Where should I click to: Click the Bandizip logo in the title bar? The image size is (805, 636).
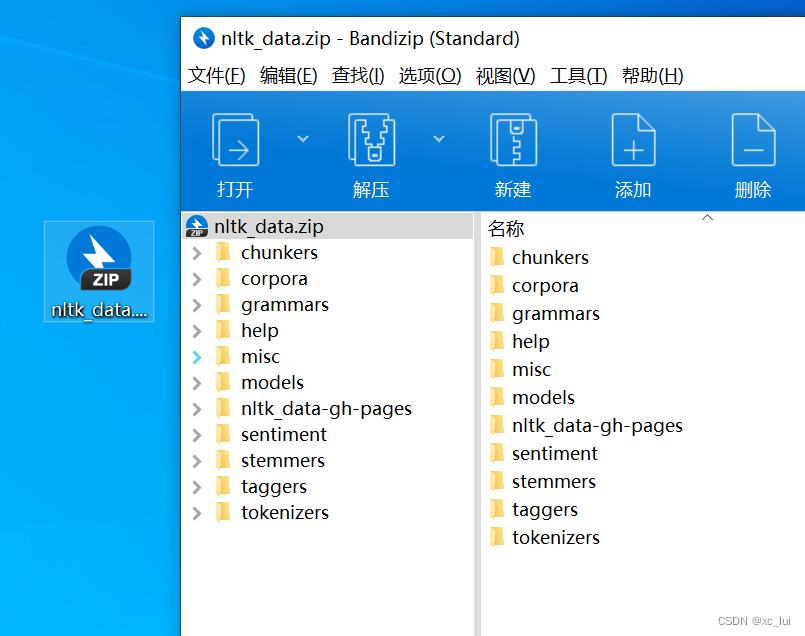[203, 38]
